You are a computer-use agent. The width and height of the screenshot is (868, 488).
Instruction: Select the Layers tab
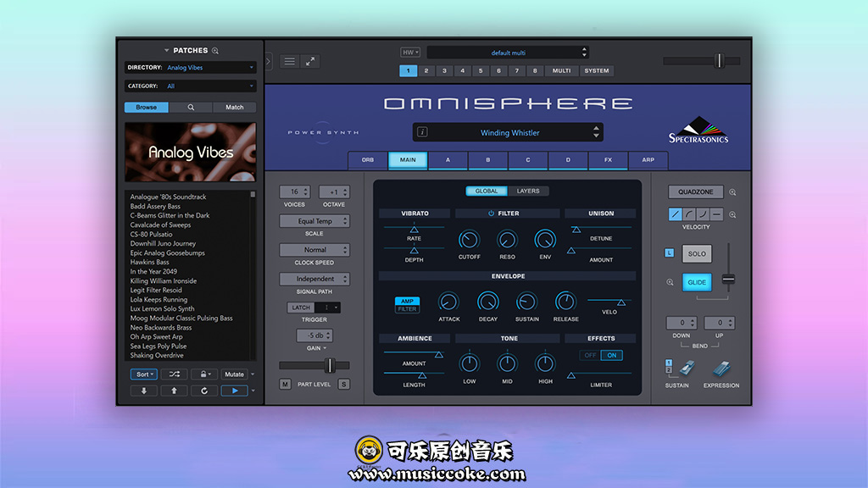pos(527,191)
